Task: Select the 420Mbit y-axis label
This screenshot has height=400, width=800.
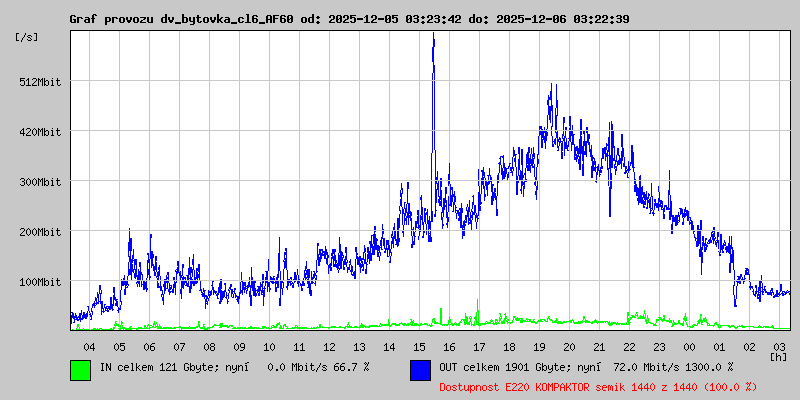Action: 40,132
